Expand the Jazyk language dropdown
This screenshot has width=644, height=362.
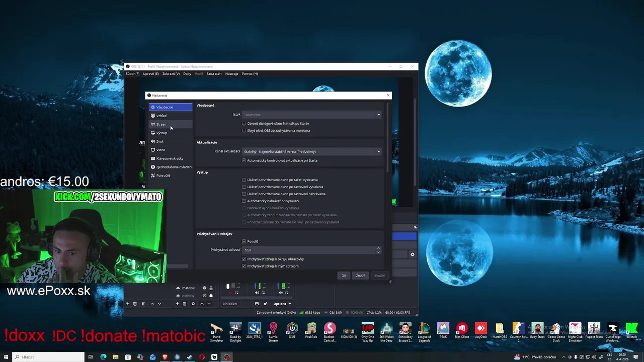[312, 115]
